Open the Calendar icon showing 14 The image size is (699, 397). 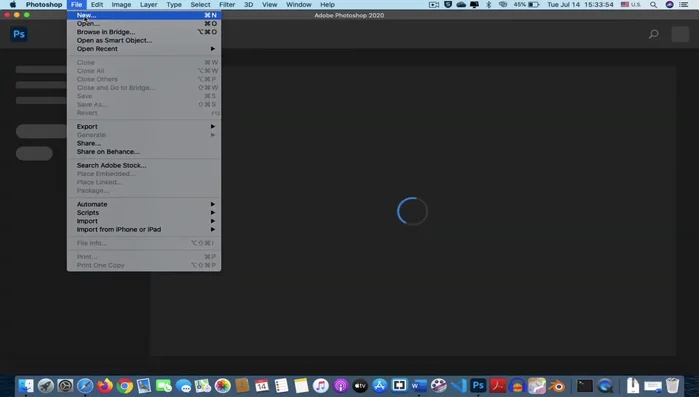(262, 385)
